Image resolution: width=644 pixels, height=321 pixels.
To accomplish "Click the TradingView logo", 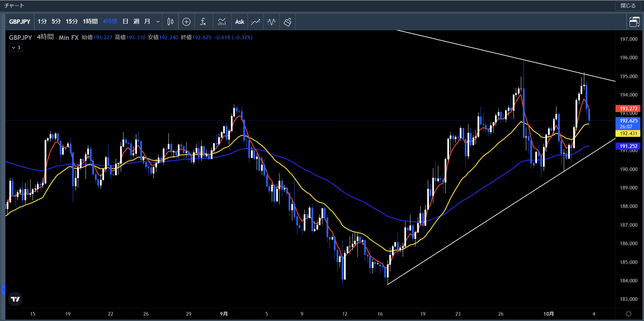I will 15,299.
